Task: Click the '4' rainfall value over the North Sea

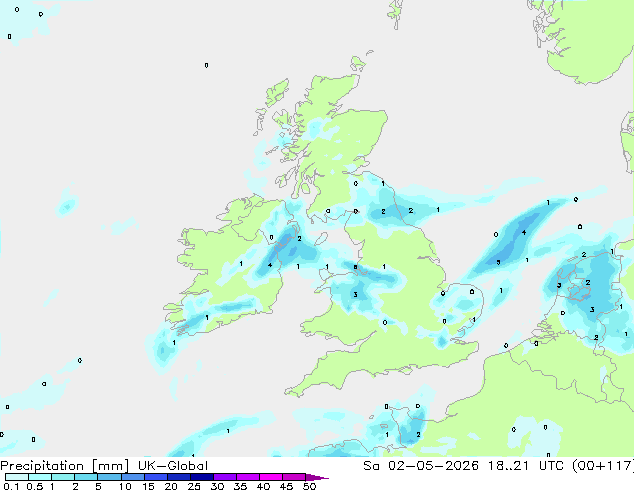Action: coord(524,232)
